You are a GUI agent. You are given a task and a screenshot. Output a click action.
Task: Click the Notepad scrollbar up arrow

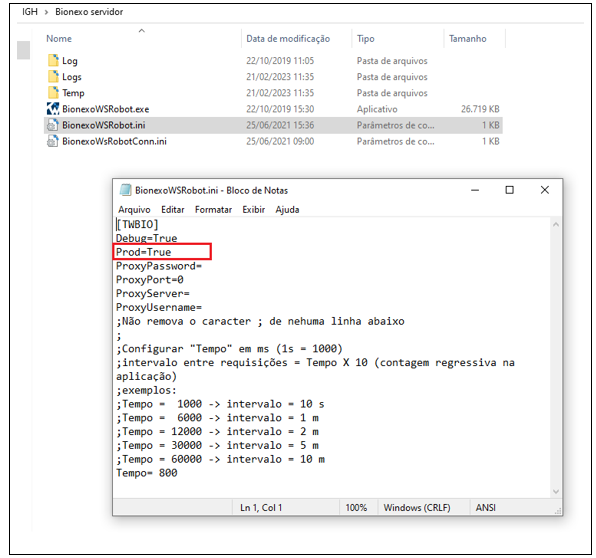point(556,225)
